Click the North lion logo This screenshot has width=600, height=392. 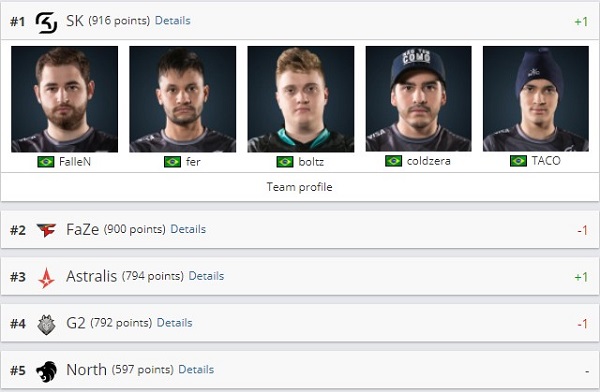46,371
